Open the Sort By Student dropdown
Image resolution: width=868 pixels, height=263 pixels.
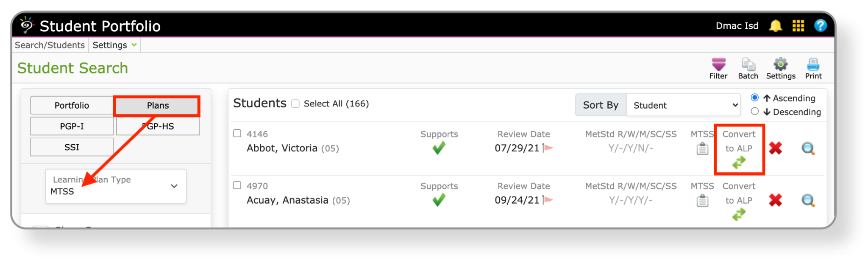pos(683,105)
